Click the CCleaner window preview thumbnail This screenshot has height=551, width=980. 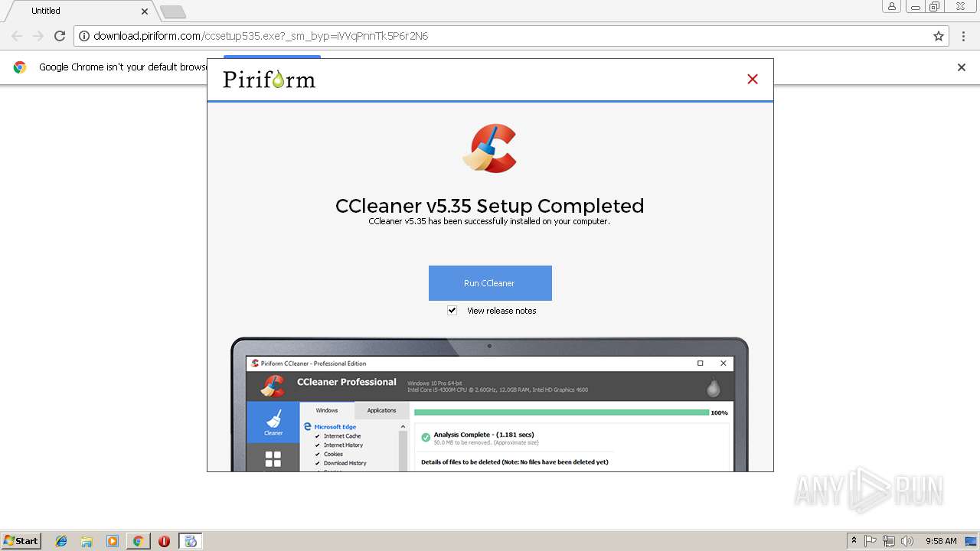coord(490,404)
